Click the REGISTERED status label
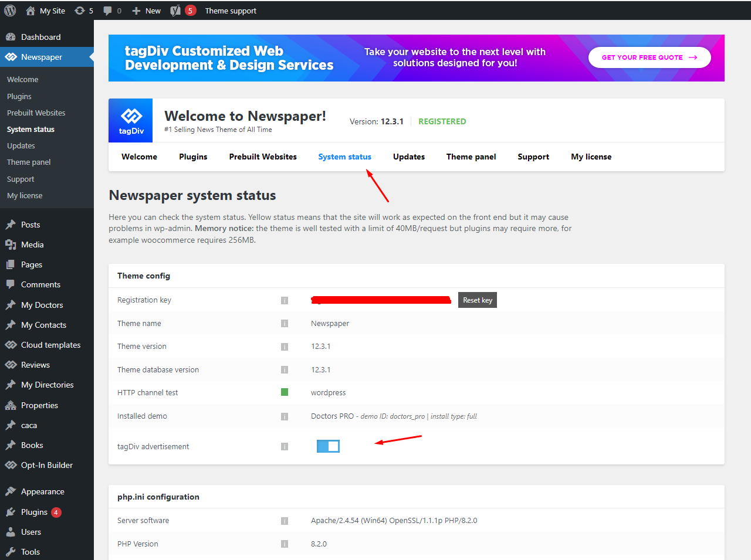Image resolution: width=751 pixels, height=560 pixels. (442, 121)
